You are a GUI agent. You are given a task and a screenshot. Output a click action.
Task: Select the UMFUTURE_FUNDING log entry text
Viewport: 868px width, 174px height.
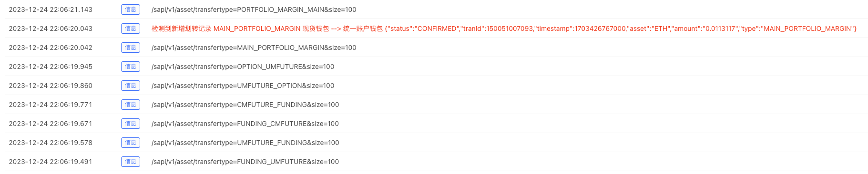tap(245, 143)
